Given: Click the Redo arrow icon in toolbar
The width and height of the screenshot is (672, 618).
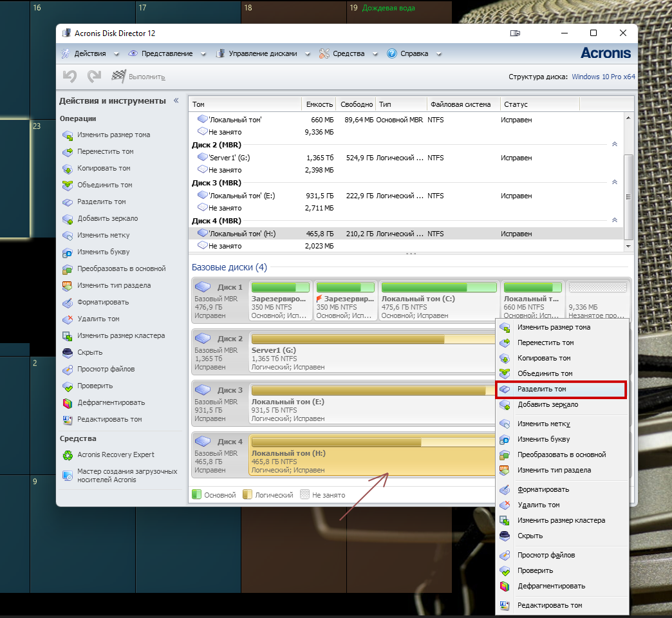Looking at the screenshot, I should [94, 77].
